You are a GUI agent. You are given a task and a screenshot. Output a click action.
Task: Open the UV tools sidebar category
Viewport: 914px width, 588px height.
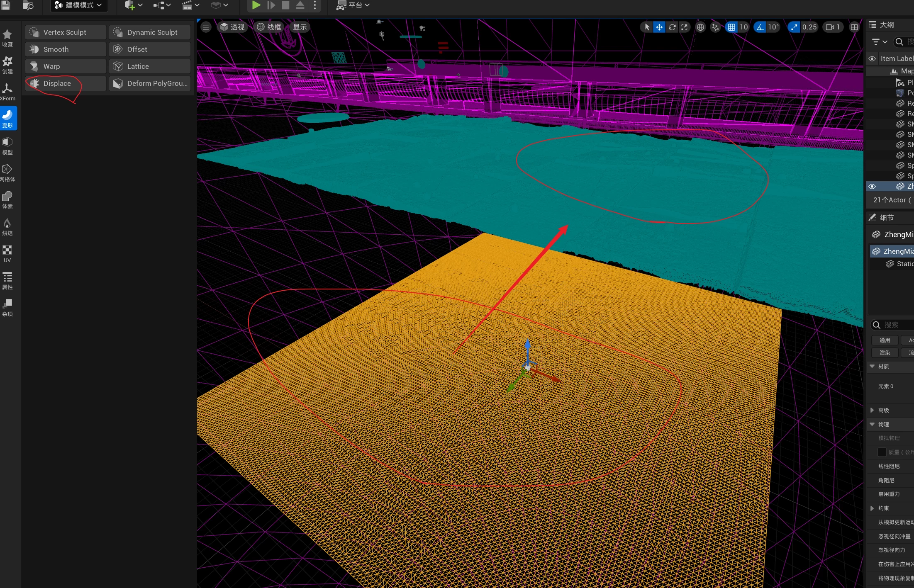coord(7,254)
